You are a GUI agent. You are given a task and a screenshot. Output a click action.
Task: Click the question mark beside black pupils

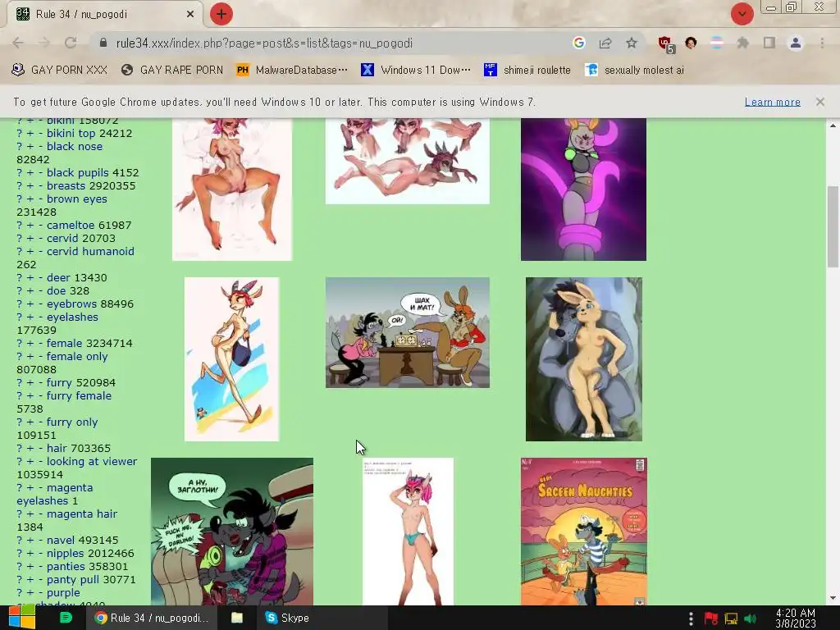[20, 172]
